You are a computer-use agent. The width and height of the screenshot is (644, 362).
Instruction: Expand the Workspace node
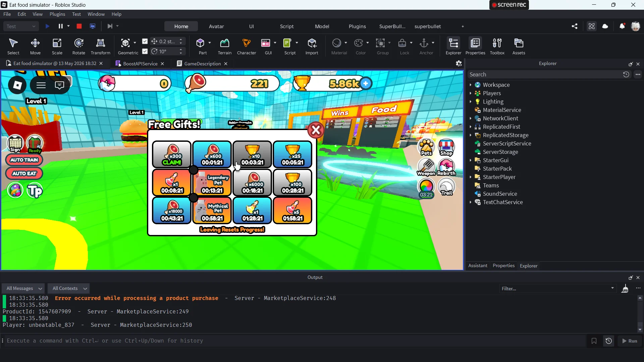[x=471, y=85]
